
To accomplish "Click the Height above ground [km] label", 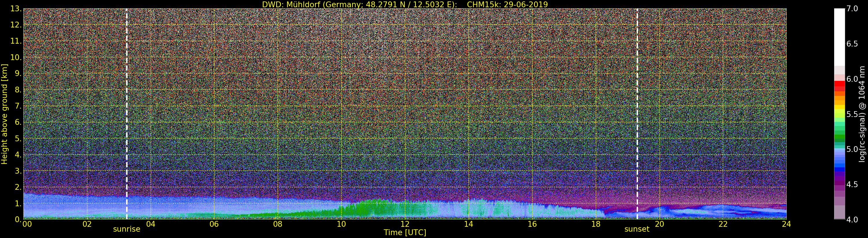I will (x=4, y=114).
